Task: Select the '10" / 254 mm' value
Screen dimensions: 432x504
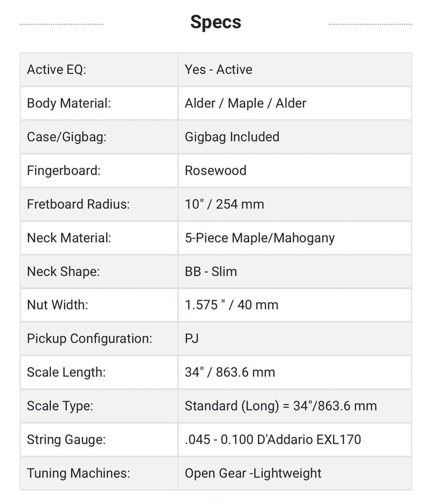Action: 224,204
